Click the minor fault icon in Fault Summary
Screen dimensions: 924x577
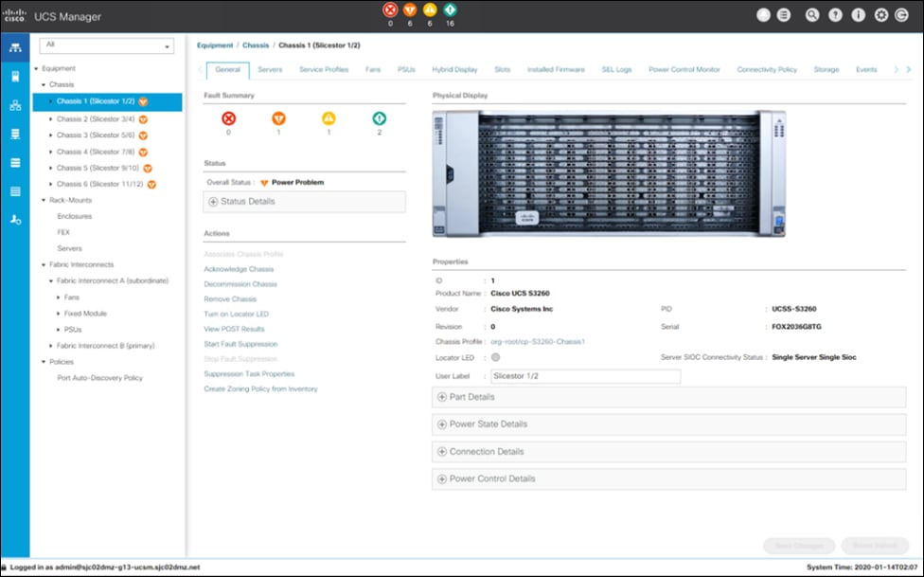(x=329, y=118)
